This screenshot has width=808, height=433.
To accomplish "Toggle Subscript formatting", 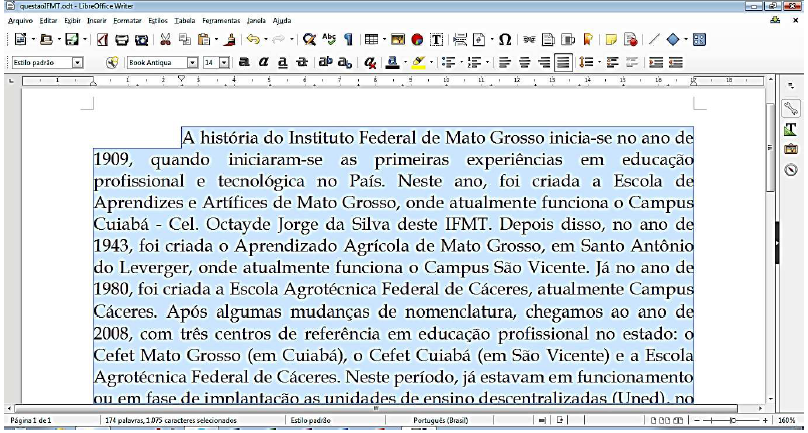I will tap(345, 62).
